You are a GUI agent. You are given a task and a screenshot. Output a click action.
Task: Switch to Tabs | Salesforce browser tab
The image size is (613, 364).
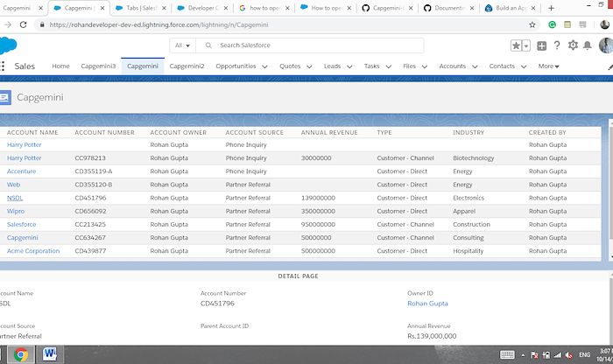coord(142,8)
